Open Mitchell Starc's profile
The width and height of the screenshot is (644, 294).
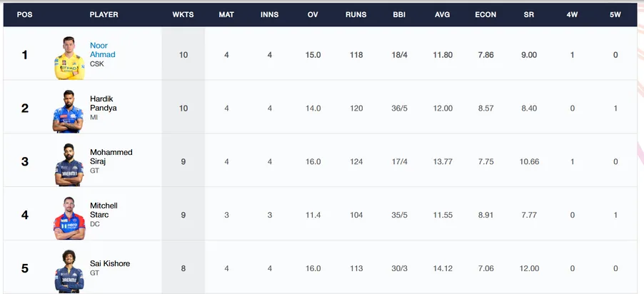(x=104, y=211)
